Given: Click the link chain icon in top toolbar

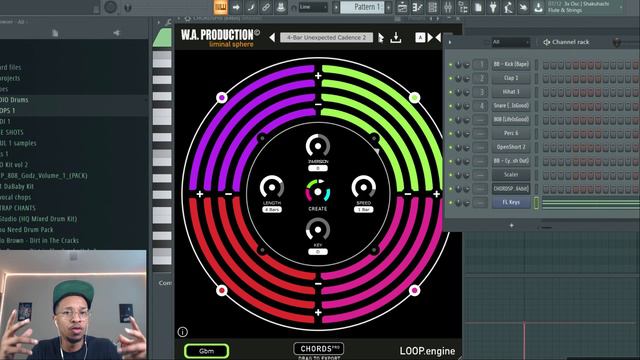Looking at the screenshot, I should tap(266, 7).
